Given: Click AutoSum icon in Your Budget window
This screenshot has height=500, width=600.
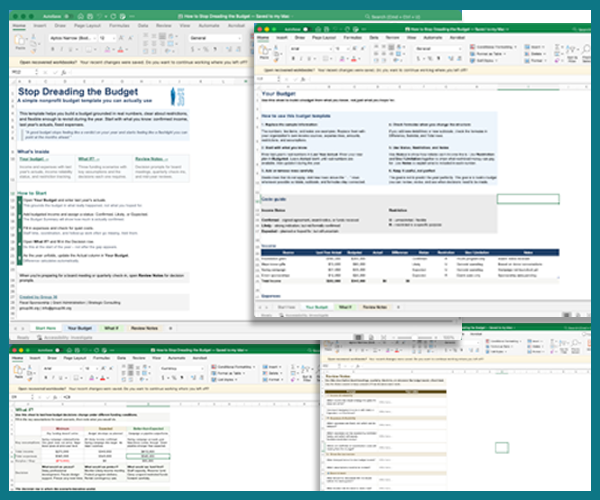Looking at the screenshot, I should [558, 47].
